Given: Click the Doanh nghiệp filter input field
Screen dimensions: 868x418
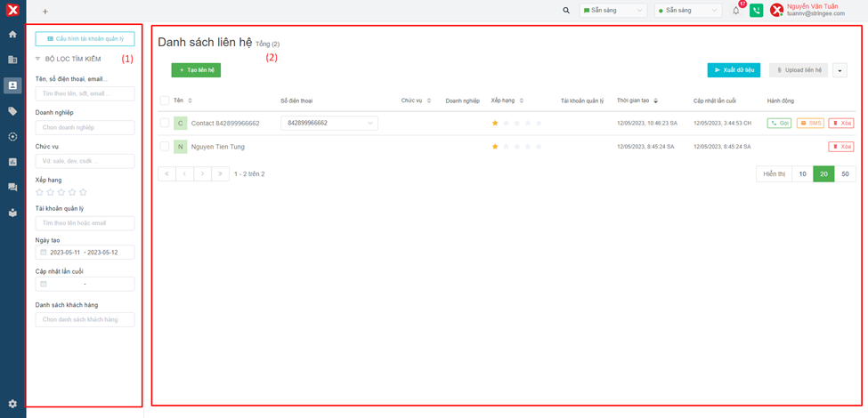Looking at the screenshot, I should (x=85, y=128).
